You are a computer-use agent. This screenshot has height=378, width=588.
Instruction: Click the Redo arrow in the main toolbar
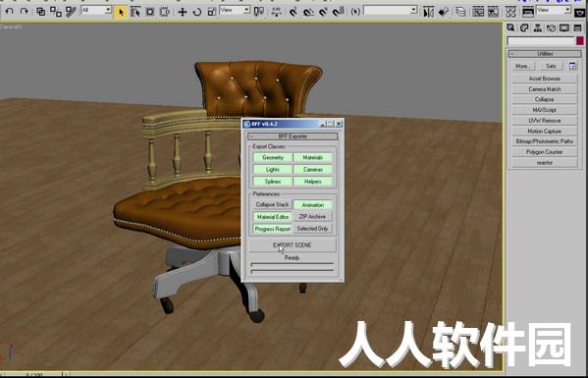point(24,12)
